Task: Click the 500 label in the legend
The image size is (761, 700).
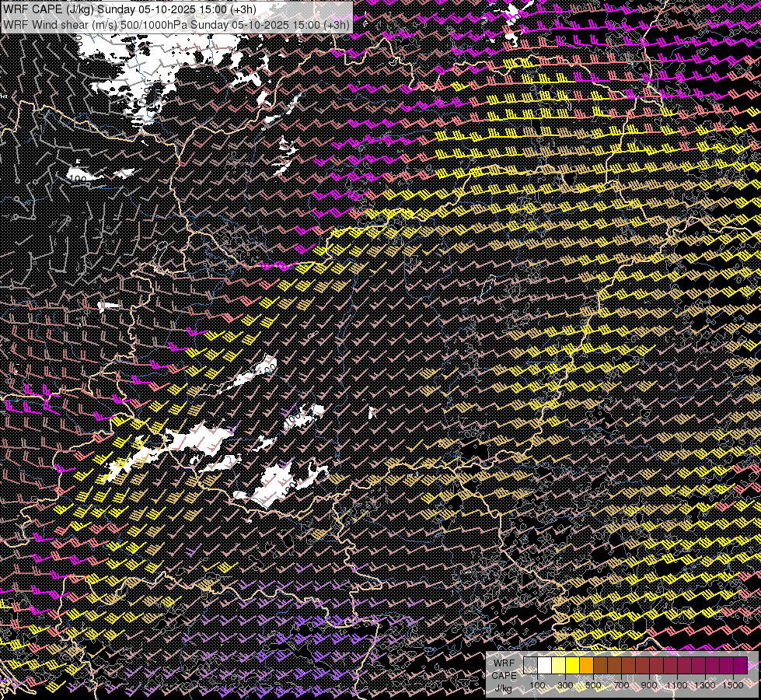Action: click(593, 685)
